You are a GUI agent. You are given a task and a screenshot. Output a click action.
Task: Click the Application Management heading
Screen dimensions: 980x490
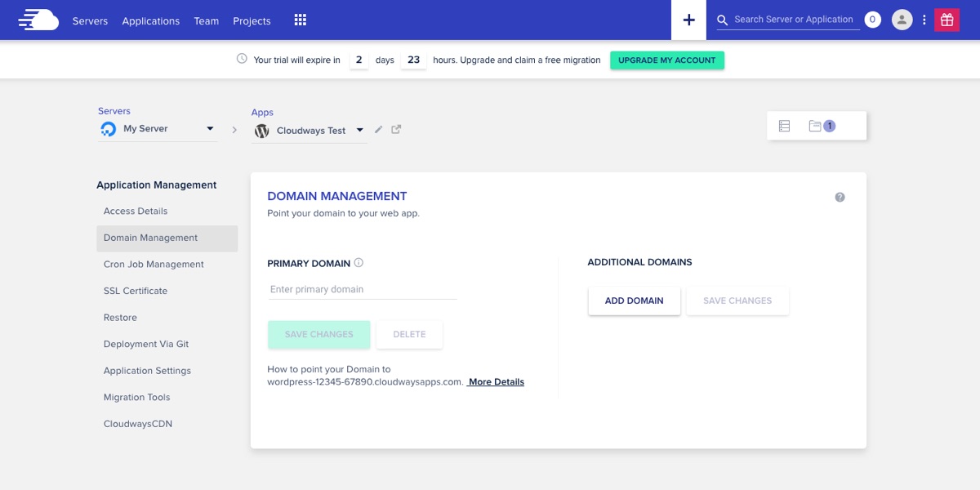coord(157,185)
